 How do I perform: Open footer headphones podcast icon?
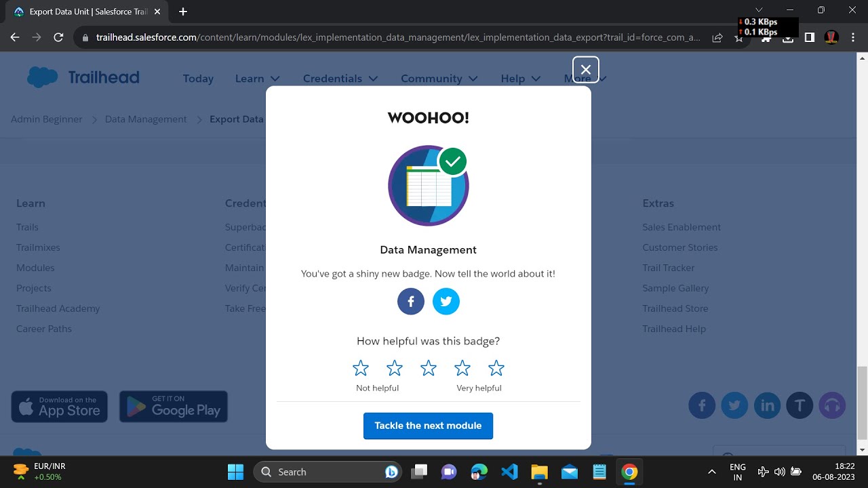(x=833, y=405)
